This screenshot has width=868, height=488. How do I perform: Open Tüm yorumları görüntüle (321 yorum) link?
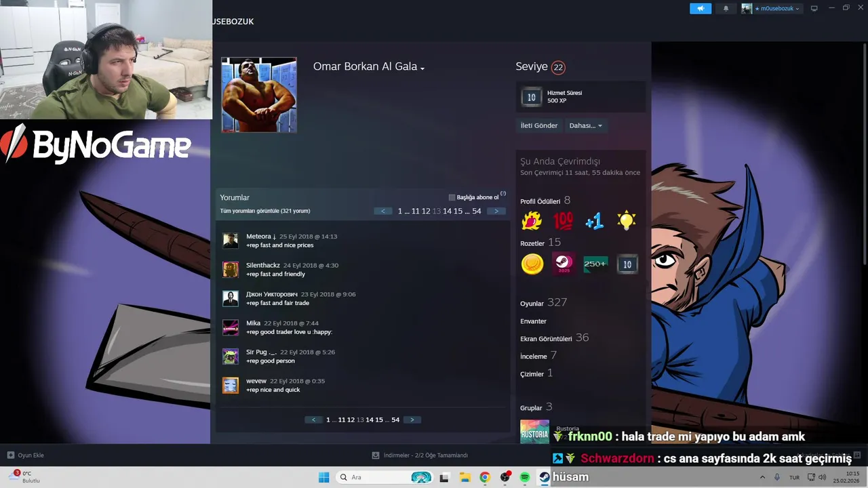click(x=265, y=211)
